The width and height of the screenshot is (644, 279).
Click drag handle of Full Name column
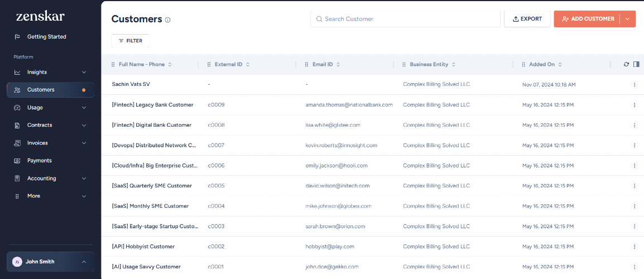click(x=113, y=65)
